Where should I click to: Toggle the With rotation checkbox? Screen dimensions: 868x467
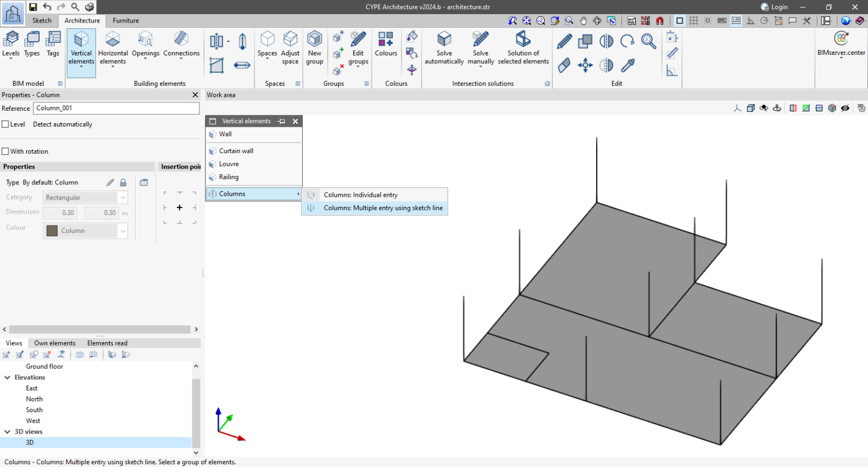[x=6, y=152]
